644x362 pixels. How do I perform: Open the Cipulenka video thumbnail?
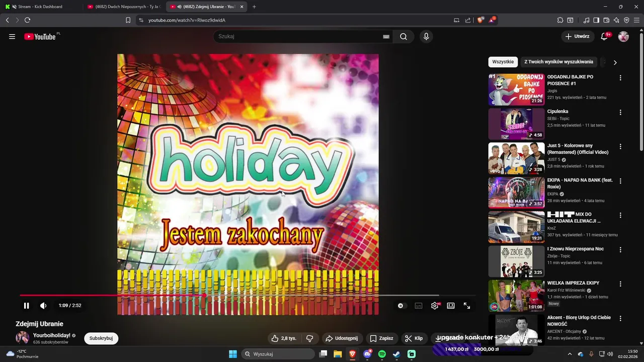coord(516,124)
